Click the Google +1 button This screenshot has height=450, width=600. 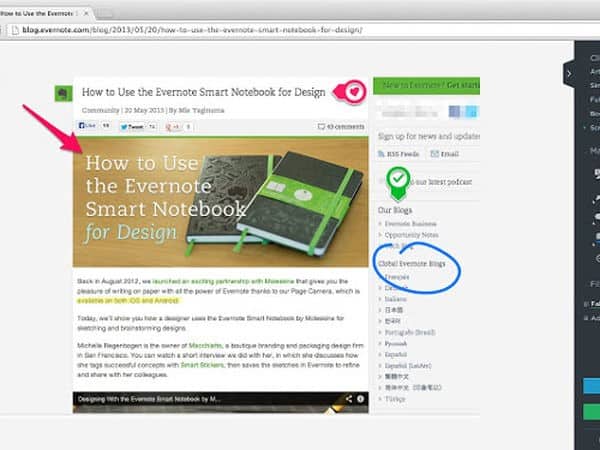coord(173,127)
